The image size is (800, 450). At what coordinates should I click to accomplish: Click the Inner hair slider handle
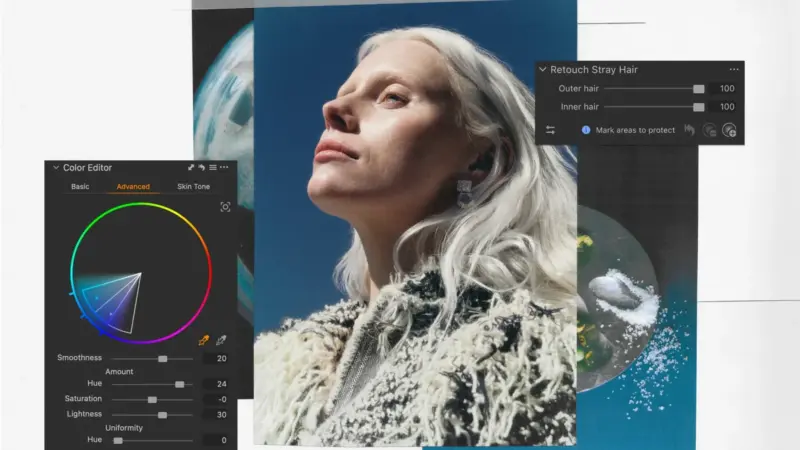pyautogui.click(x=698, y=107)
